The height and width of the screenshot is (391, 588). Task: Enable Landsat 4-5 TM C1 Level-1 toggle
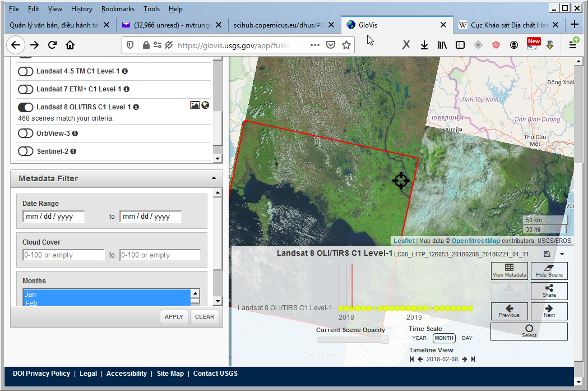[25, 71]
